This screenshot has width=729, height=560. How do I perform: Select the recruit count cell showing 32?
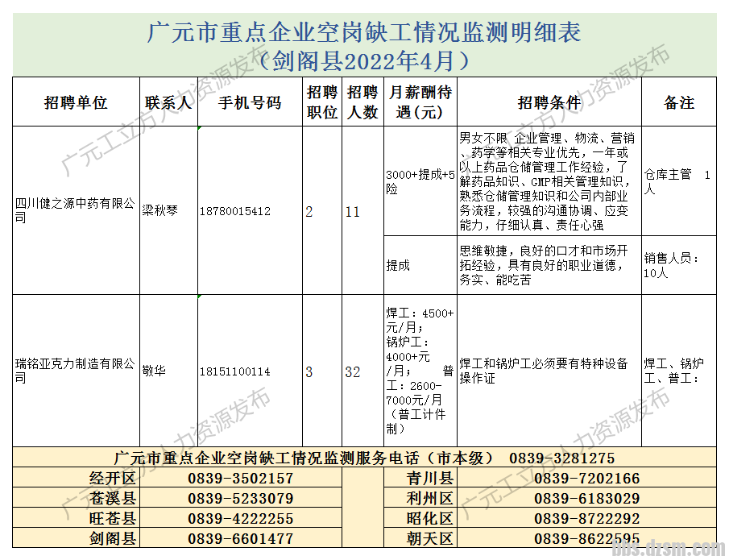[x=353, y=371]
